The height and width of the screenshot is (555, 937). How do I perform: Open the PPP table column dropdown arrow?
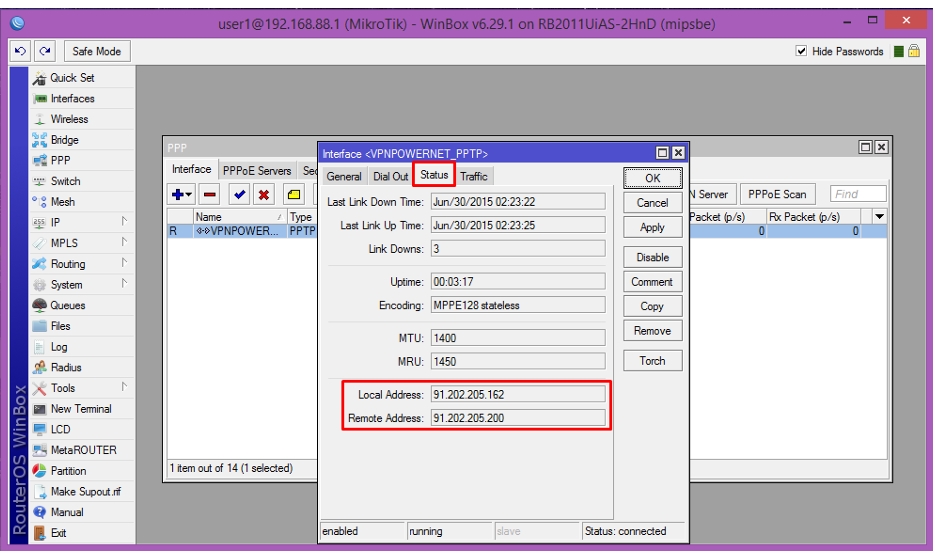coord(879,216)
